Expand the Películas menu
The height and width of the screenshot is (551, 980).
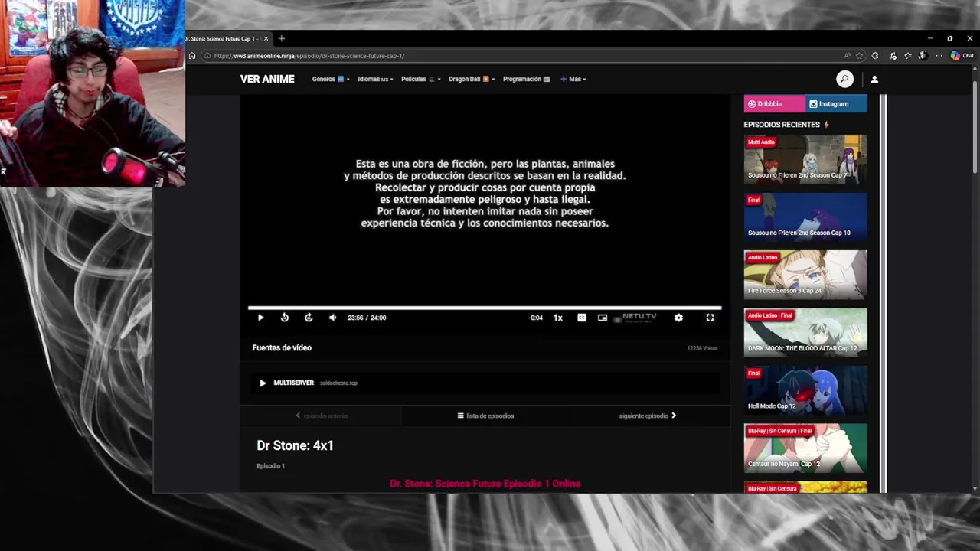(x=420, y=79)
